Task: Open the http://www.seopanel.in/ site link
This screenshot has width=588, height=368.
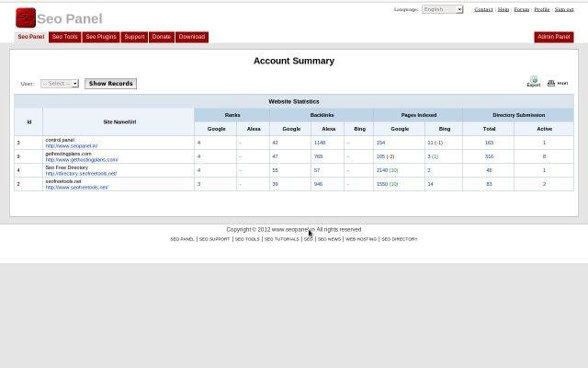Action: [72, 145]
